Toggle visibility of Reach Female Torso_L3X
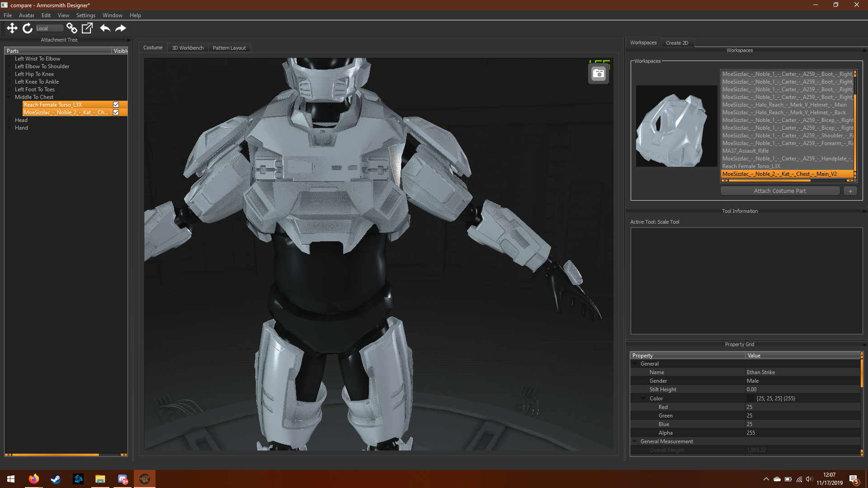Viewport: 868px width, 488px height. (116, 105)
